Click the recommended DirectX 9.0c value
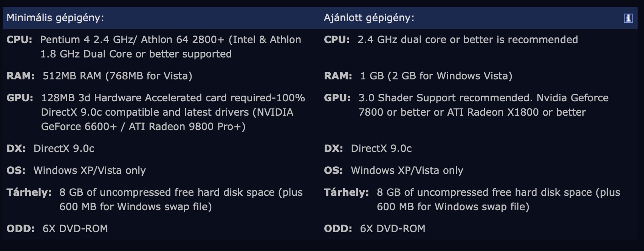644x251 pixels. 381,149
